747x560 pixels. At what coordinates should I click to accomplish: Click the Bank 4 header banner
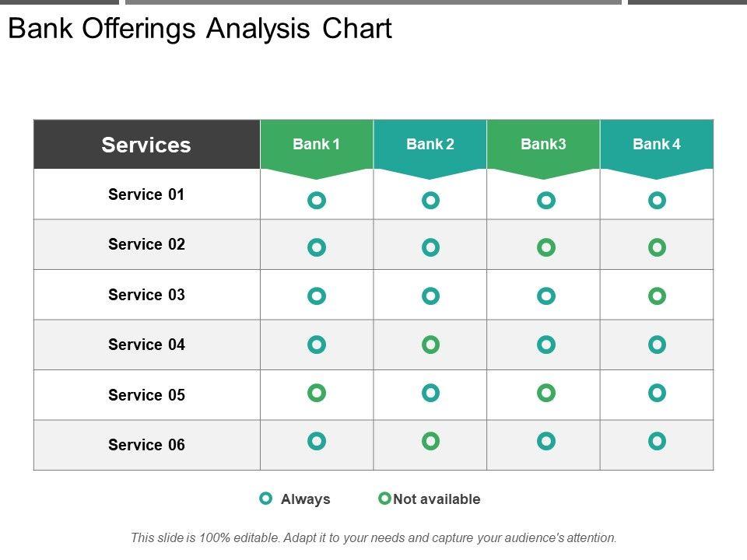pos(657,145)
